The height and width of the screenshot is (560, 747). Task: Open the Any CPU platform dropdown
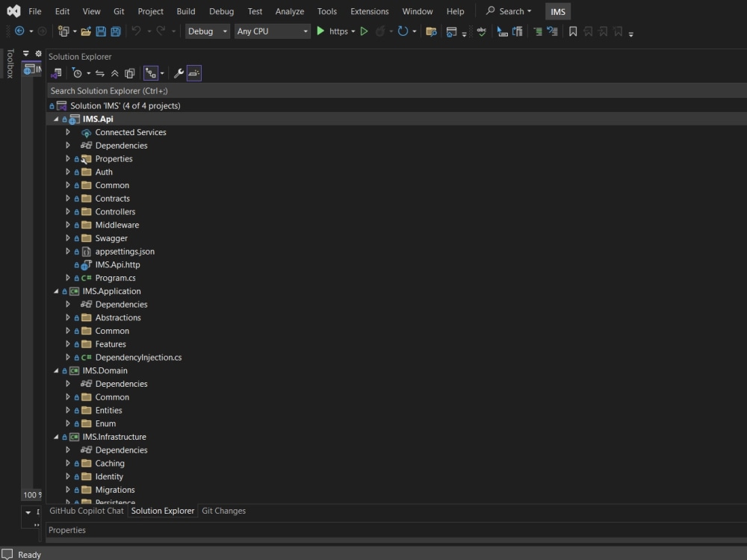pos(273,31)
